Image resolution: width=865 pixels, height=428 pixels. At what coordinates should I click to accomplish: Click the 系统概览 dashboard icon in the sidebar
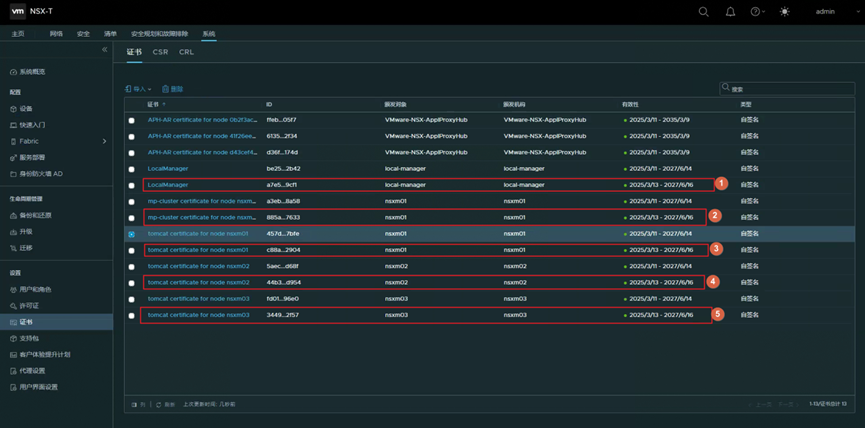tap(14, 72)
